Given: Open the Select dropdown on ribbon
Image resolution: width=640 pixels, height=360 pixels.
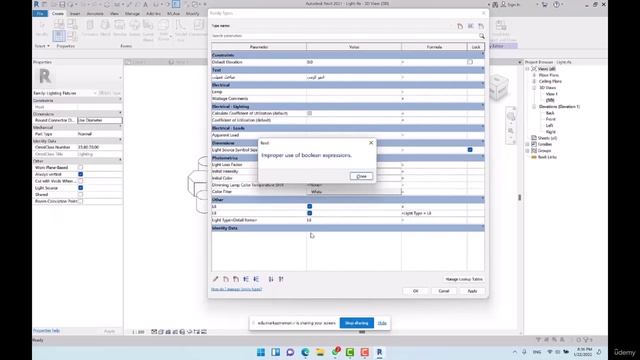Looking at the screenshot, I should [42, 46].
